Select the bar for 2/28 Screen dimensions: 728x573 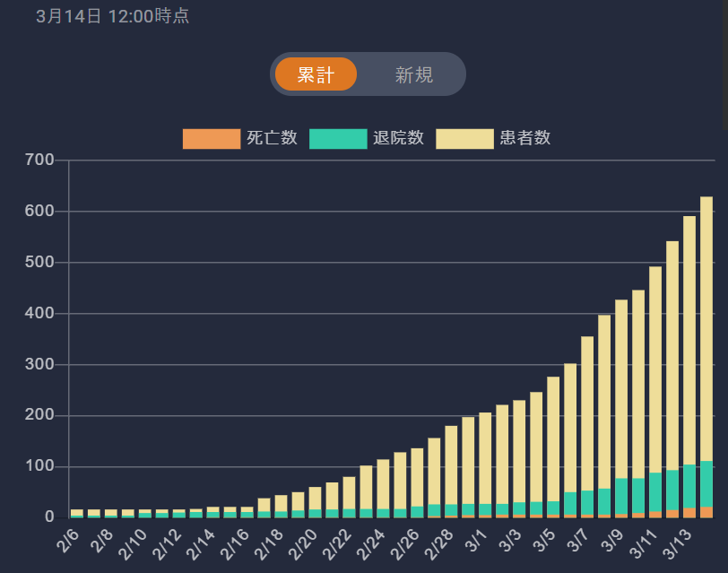[x=451, y=472]
